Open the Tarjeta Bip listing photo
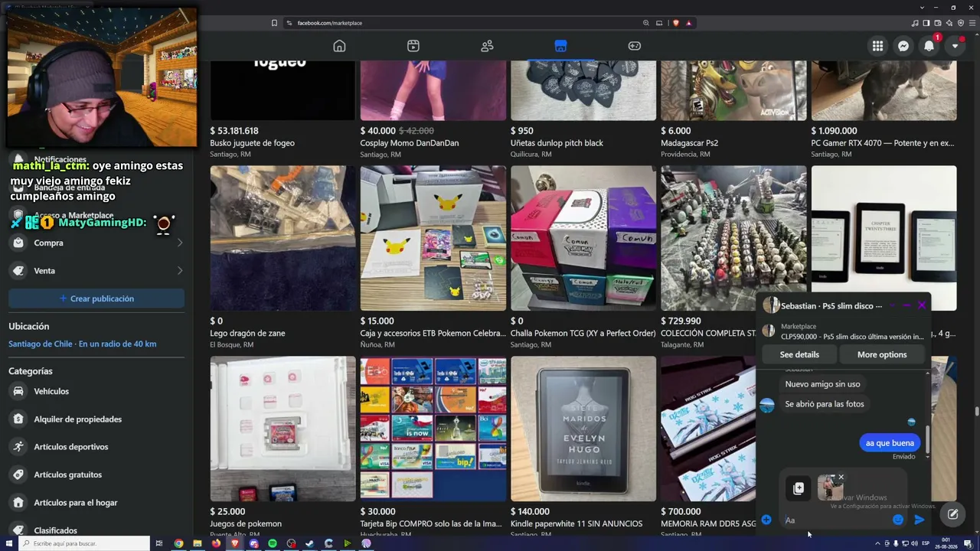The height and width of the screenshot is (551, 980). (433, 429)
